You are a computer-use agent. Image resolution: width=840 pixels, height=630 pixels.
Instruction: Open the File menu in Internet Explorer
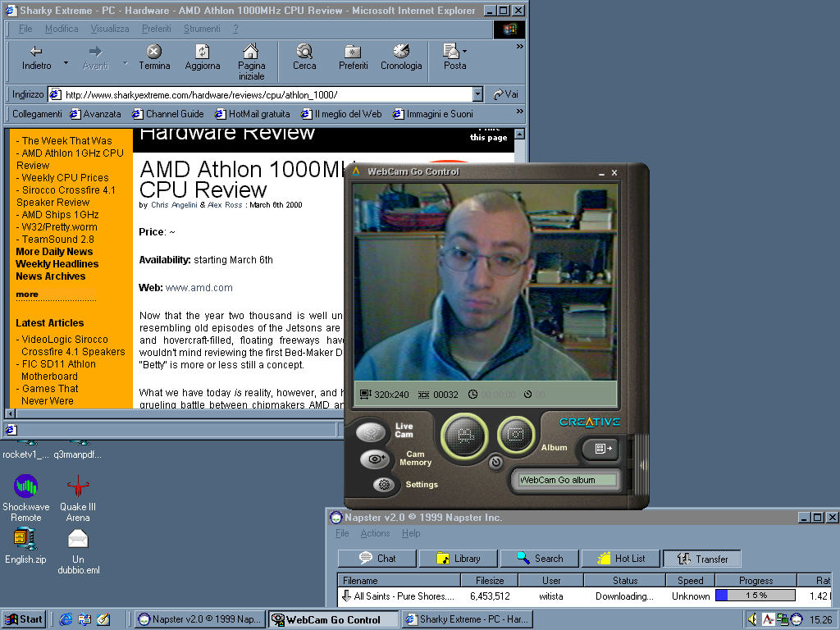point(25,29)
